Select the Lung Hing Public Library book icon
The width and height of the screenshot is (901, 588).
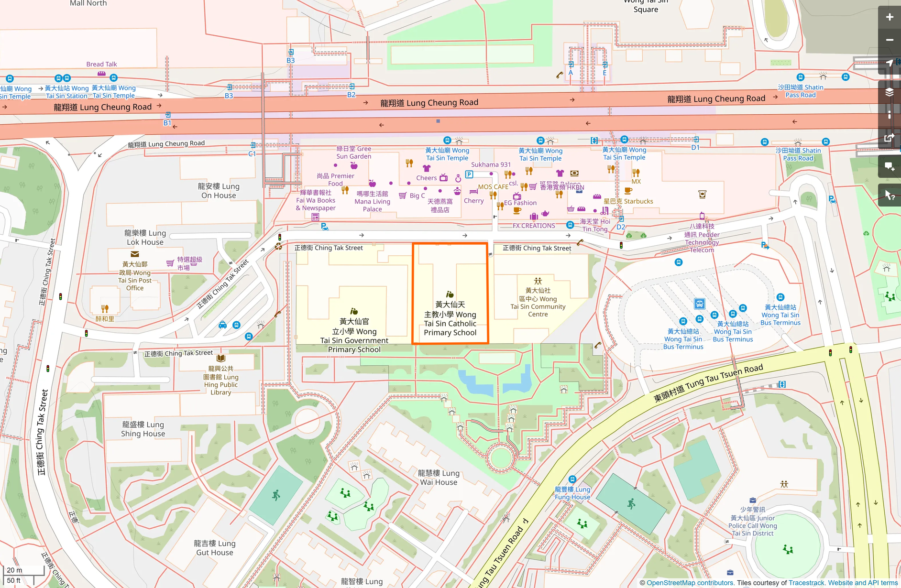click(220, 358)
